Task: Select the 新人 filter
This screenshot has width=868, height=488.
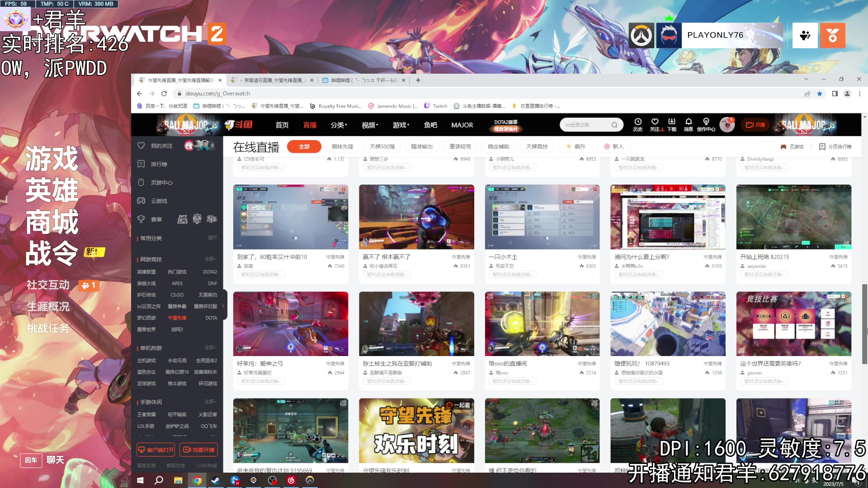Action: [614, 146]
